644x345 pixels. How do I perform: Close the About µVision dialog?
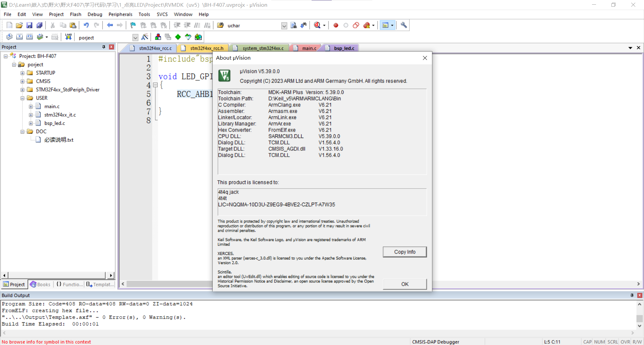(425, 58)
